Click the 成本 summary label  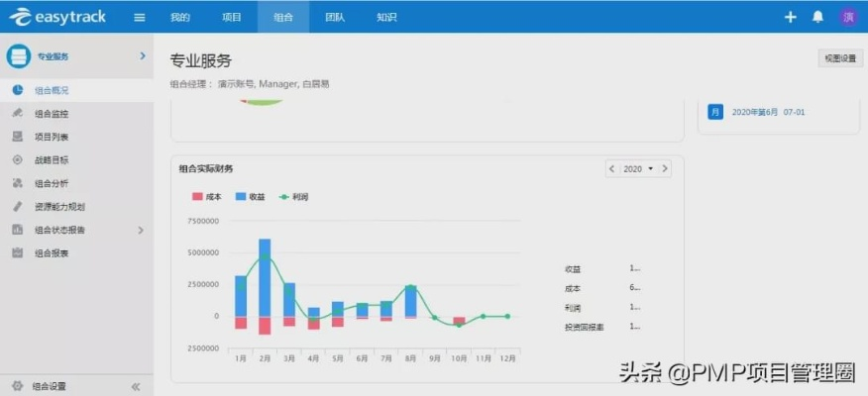click(573, 289)
